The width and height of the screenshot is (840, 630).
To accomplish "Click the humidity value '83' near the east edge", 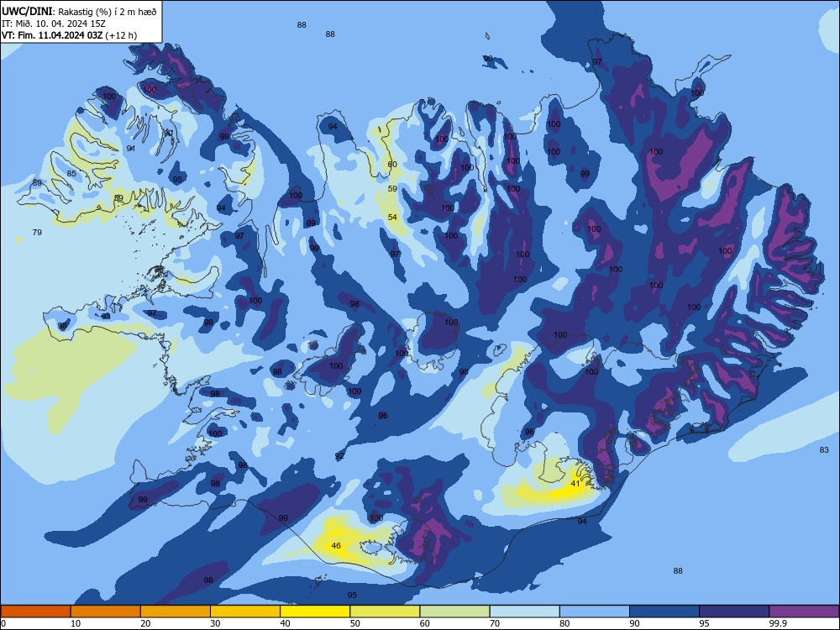I will [824, 450].
